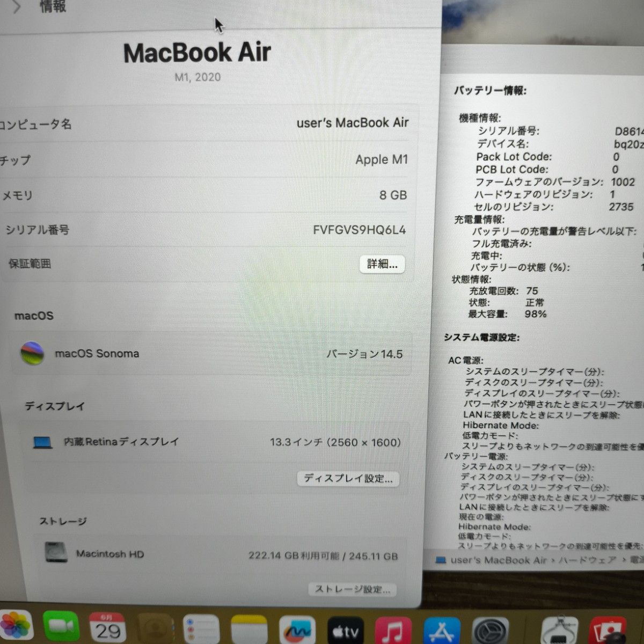Launch Reminders from the Dock
The image size is (644, 644).
pos(201,630)
